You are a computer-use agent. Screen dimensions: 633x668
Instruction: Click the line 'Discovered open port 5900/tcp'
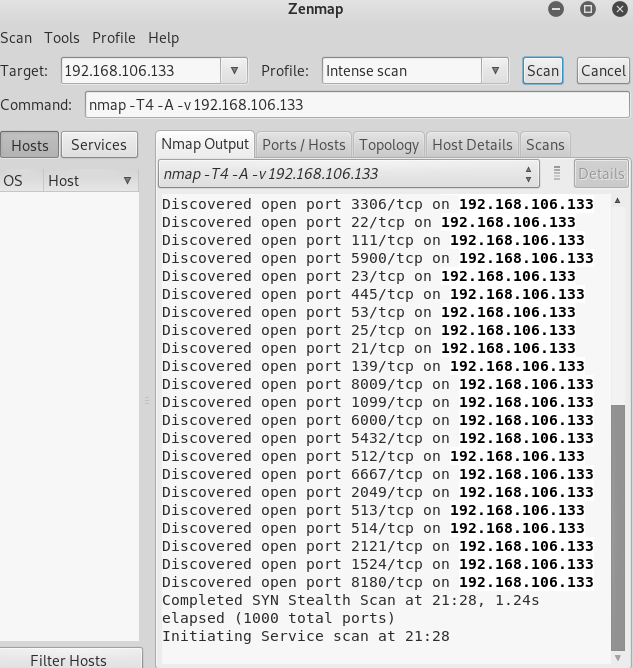(x=377, y=258)
